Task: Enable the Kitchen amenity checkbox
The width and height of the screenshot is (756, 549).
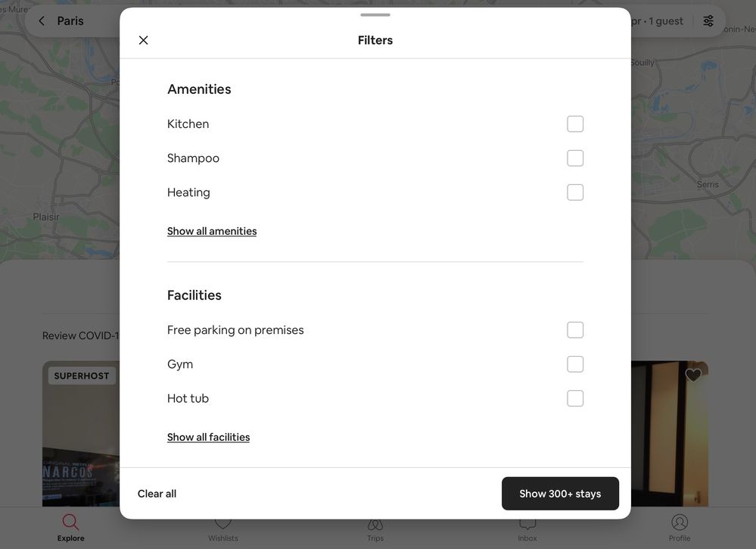Action: 575,124
